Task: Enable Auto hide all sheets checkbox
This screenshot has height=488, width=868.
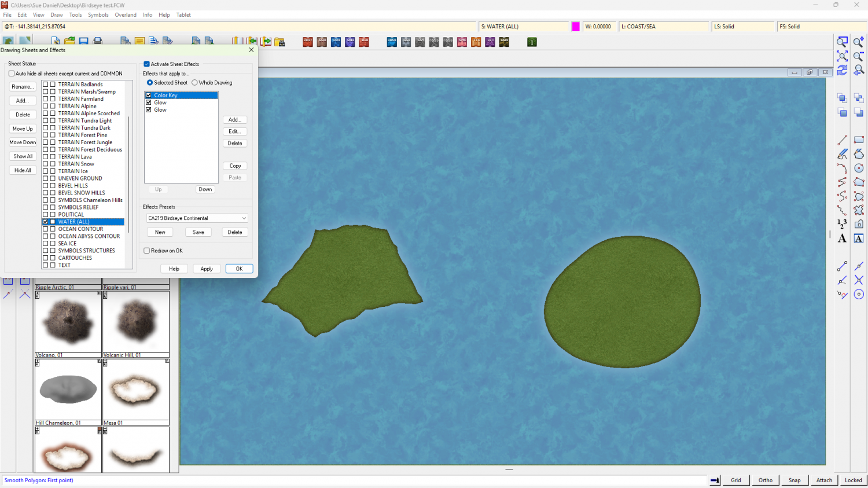Action: [12, 74]
